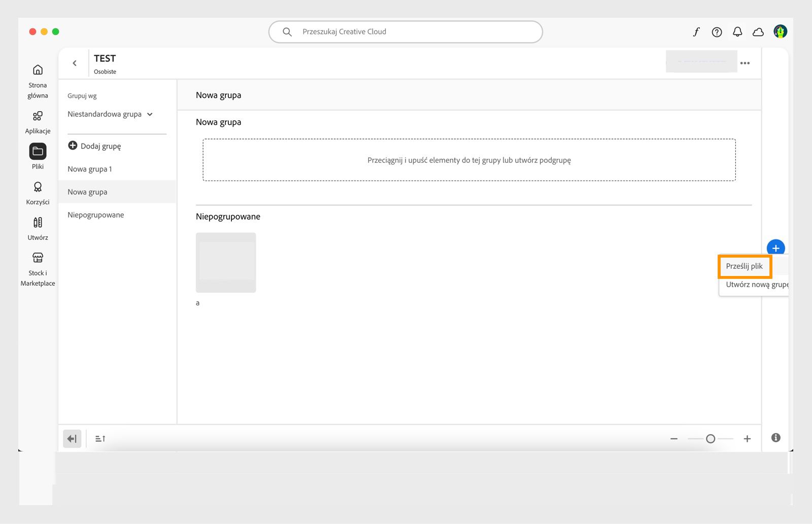Open Strona główna home icon

click(x=38, y=70)
